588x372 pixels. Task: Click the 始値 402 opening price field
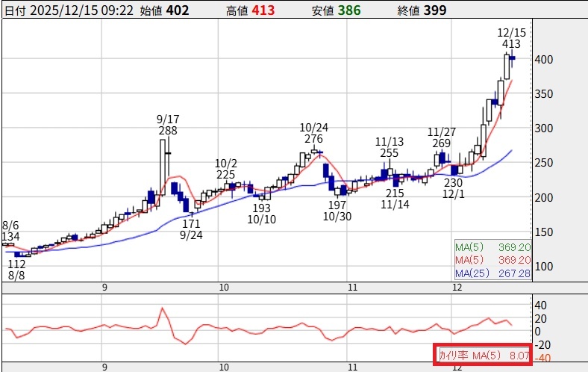[164, 10]
